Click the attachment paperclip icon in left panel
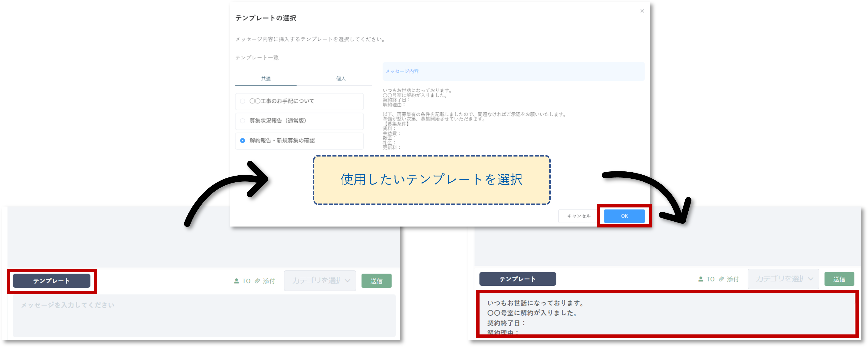Viewport: 868px width, 347px height. pos(257,281)
